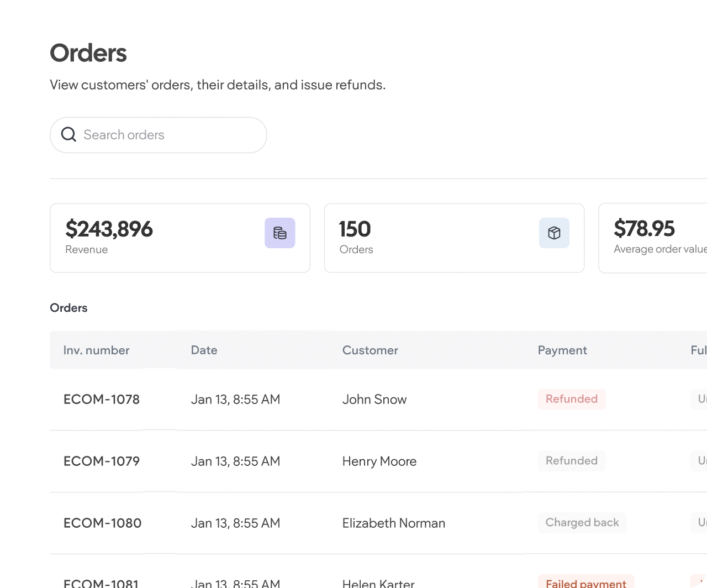Click the revenue coins icon
The height and width of the screenshot is (588, 707).
coord(279,233)
